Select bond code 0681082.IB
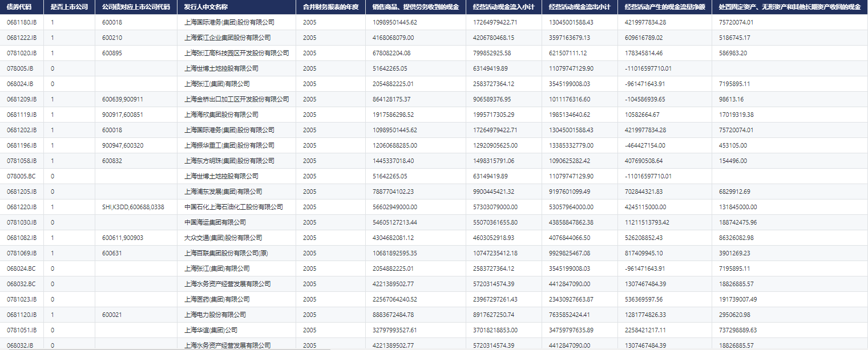This screenshot has width=868, height=350. point(22,238)
